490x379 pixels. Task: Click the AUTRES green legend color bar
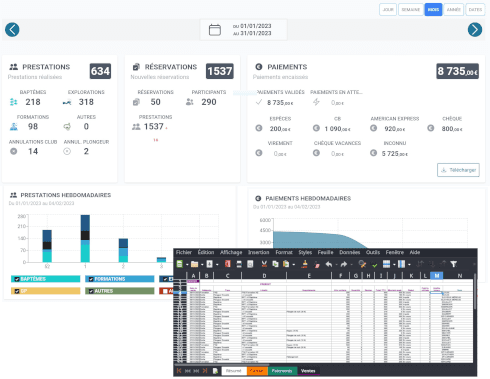coord(120,291)
